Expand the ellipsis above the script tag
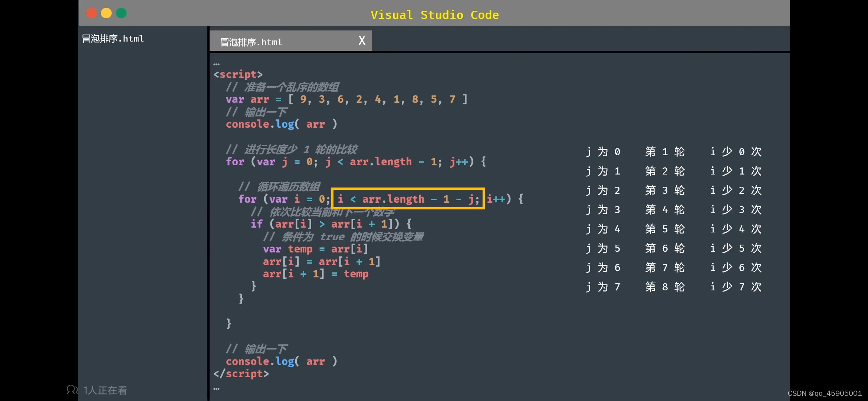Screen dimensions: 868x401 pyautogui.click(x=217, y=65)
